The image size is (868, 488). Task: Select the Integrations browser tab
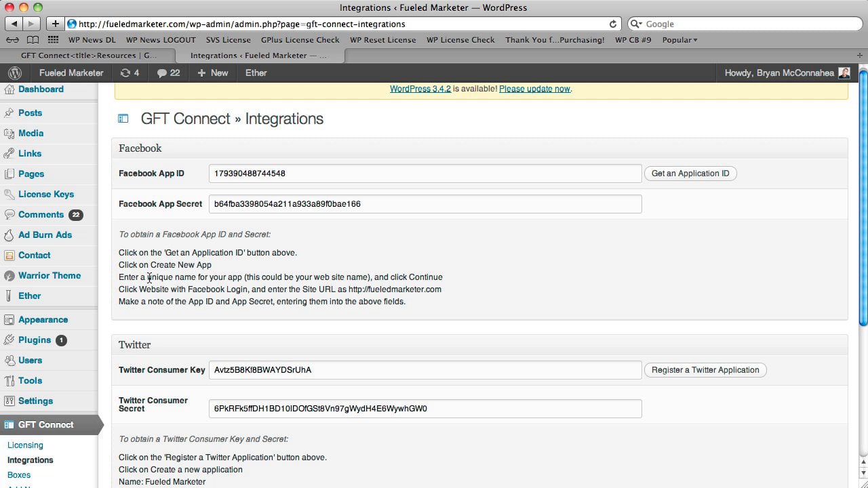(x=258, y=56)
